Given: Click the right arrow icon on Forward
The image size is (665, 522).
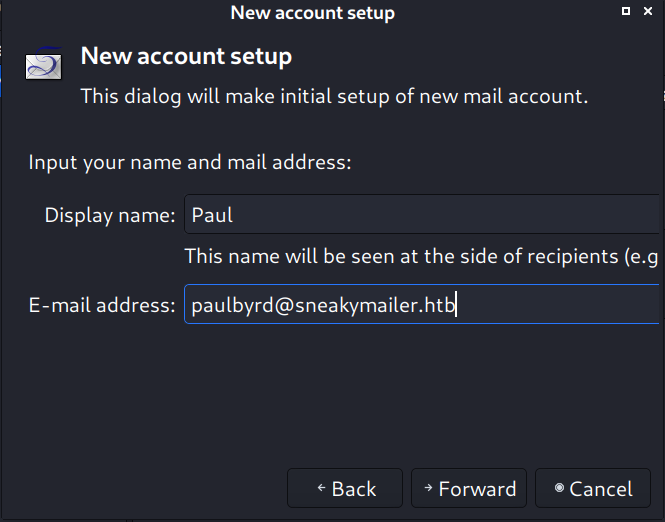Looking at the screenshot, I should [428, 489].
